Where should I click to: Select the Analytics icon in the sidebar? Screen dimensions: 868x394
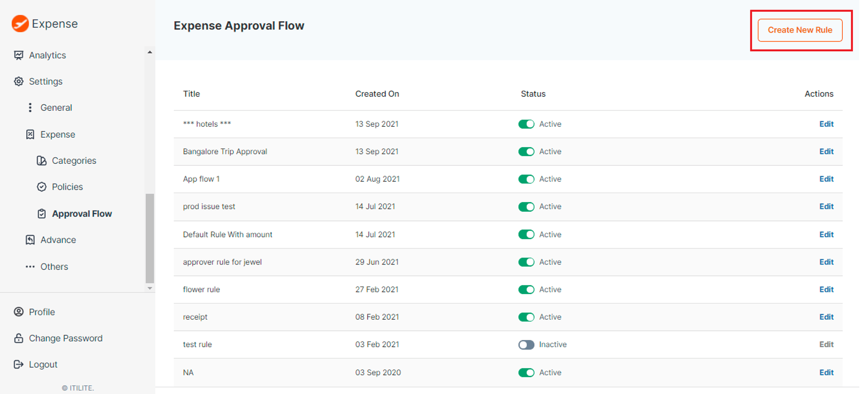coord(18,55)
